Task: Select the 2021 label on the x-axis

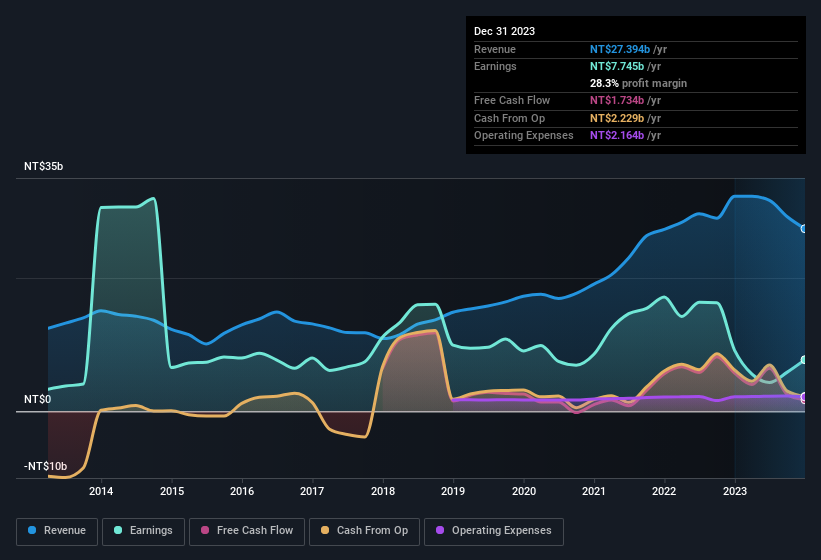Action: (x=594, y=491)
